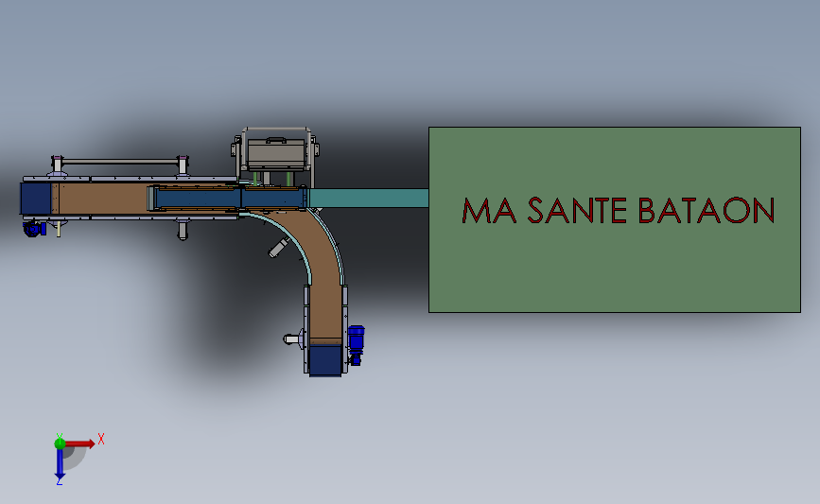The width and height of the screenshot is (820, 504).
Task: Select the blue gear motor at the conveyor's left end
Action: click(34, 229)
